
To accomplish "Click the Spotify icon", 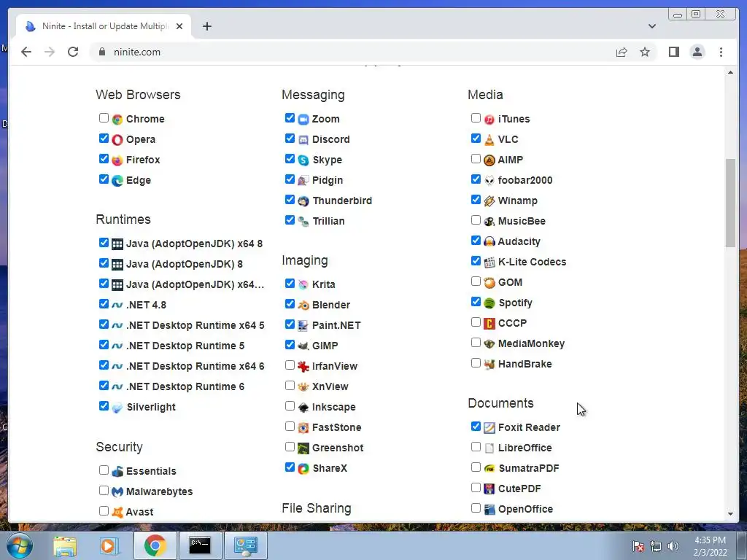I will coord(489,303).
